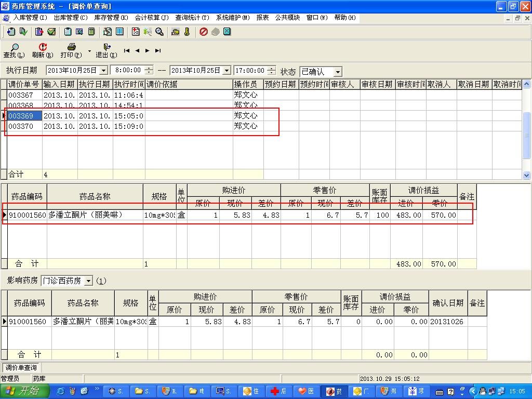Click taskbar item with red cross 后
This screenshot has width=532, height=399.
click(278, 392)
